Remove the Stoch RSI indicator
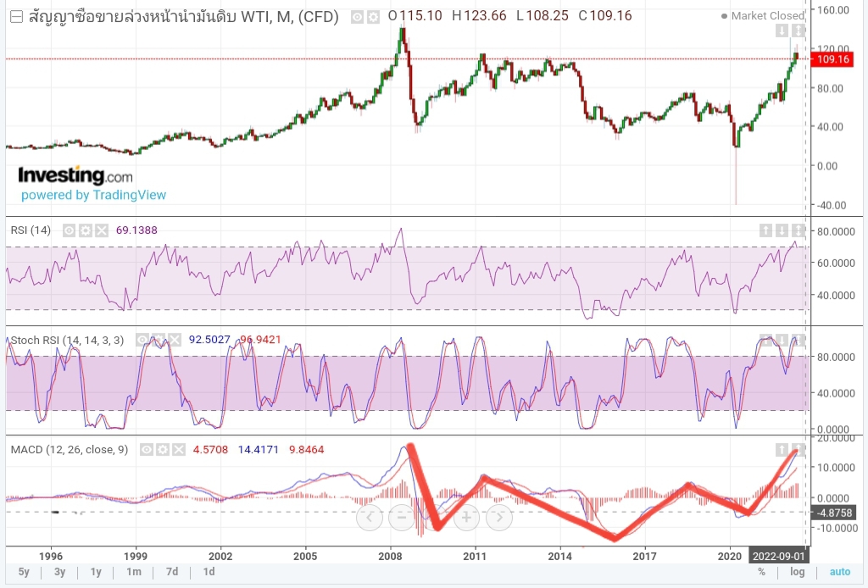 [175, 340]
